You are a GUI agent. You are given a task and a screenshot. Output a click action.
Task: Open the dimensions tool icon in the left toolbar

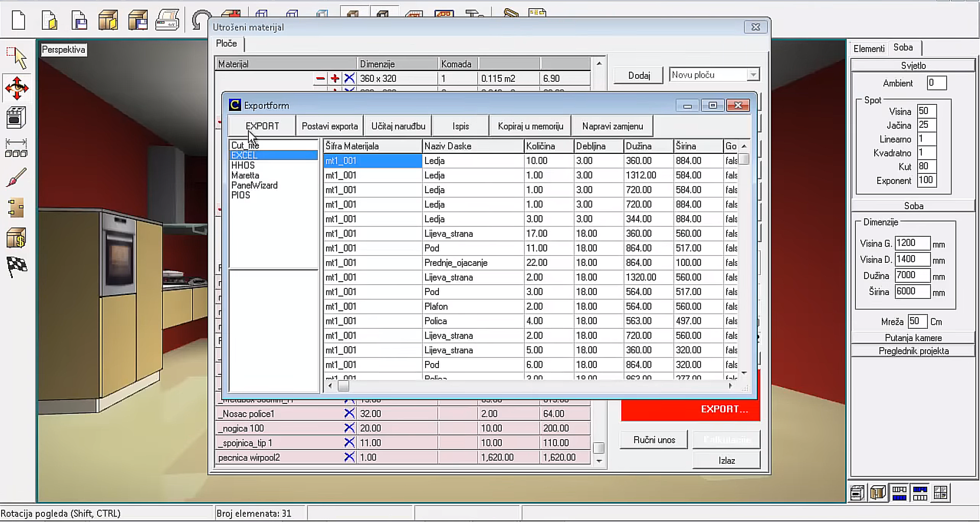click(x=16, y=148)
